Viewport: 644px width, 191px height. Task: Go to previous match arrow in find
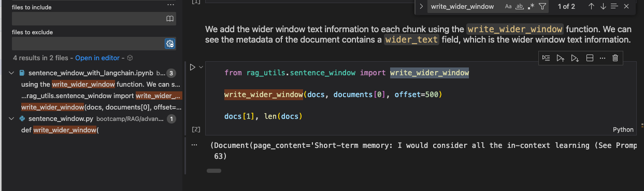591,6
